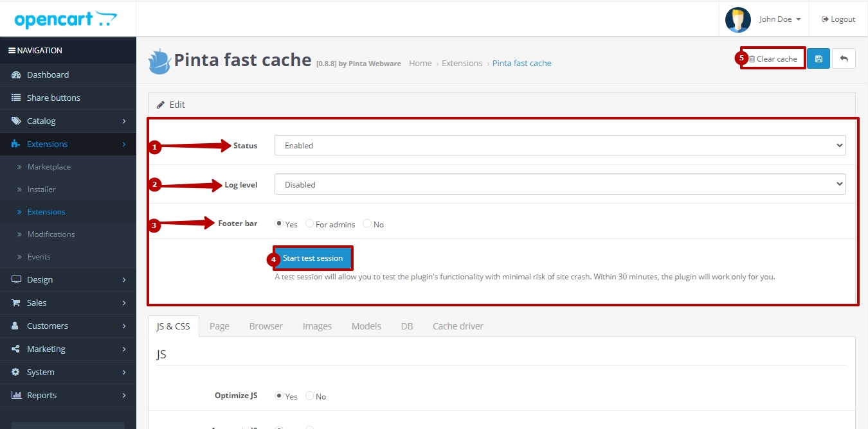868x429 pixels.
Task: Switch to the JS & CSS tab
Action: [x=174, y=326]
